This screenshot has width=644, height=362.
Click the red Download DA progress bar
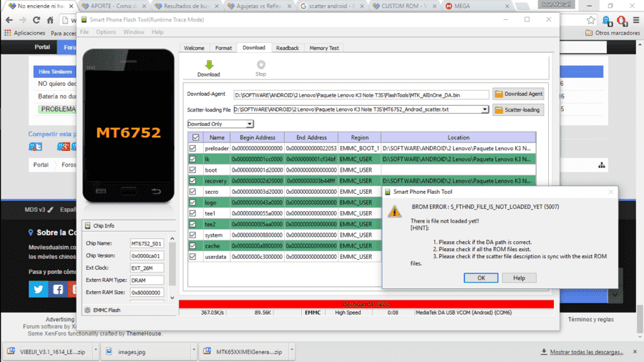(x=366, y=304)
